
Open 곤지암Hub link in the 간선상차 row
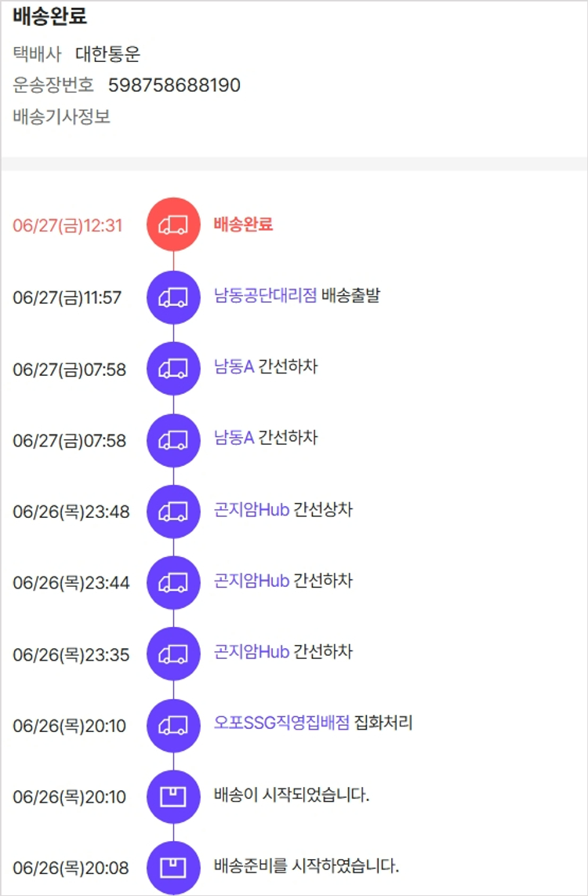pos(252,510)
